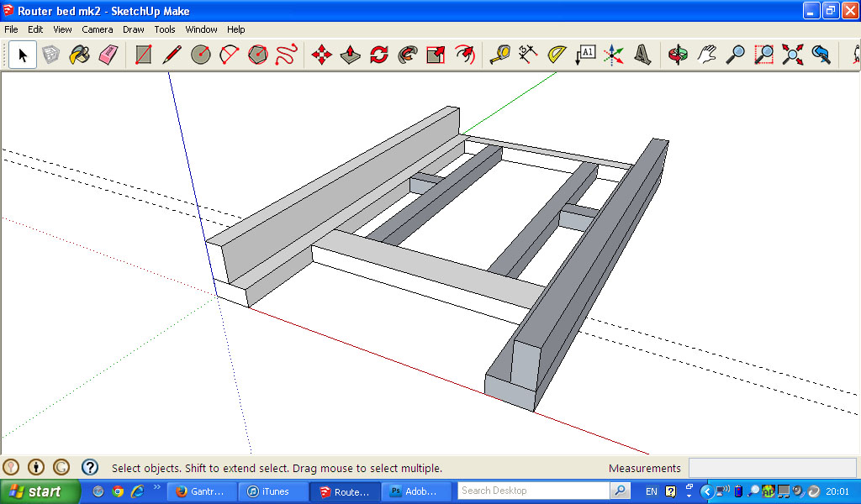Select the Rotate tool
Screen dimensions: 861x504
[378, 55]
